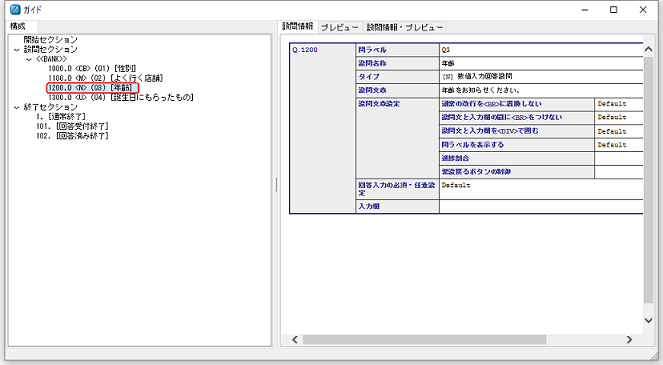Viewport: 663px width, 365px height.
Task: Click the 問ラベルを表示する row
Action: [x=517, y=145]
